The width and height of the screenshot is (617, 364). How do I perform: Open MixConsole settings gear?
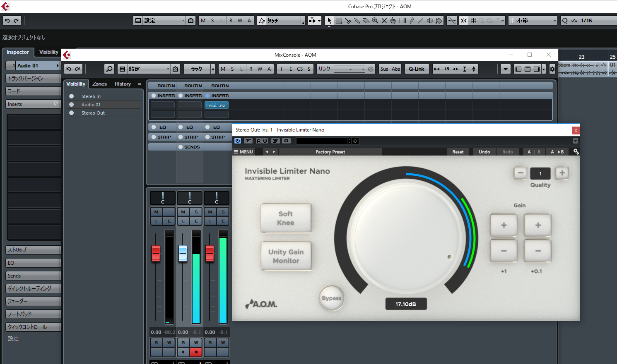[552, 69]
